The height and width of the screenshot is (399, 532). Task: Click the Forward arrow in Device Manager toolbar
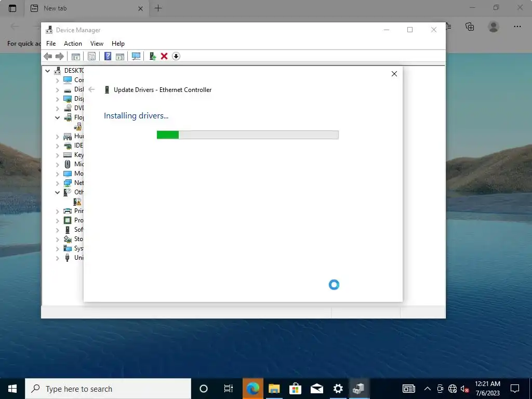[x=60, y=56]
